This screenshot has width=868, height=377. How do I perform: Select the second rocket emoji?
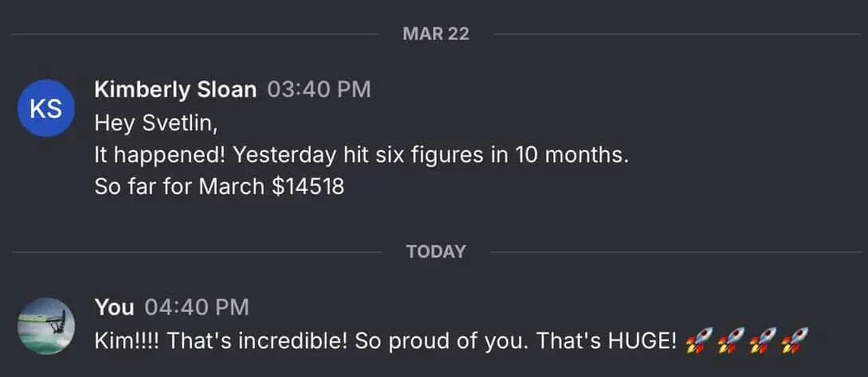728,342
